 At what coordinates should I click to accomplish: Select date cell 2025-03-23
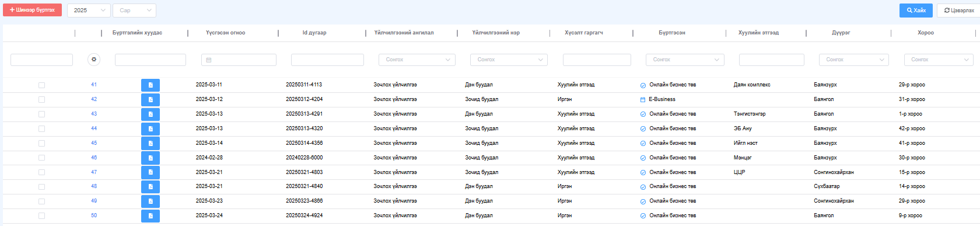[x=209, y=201]
